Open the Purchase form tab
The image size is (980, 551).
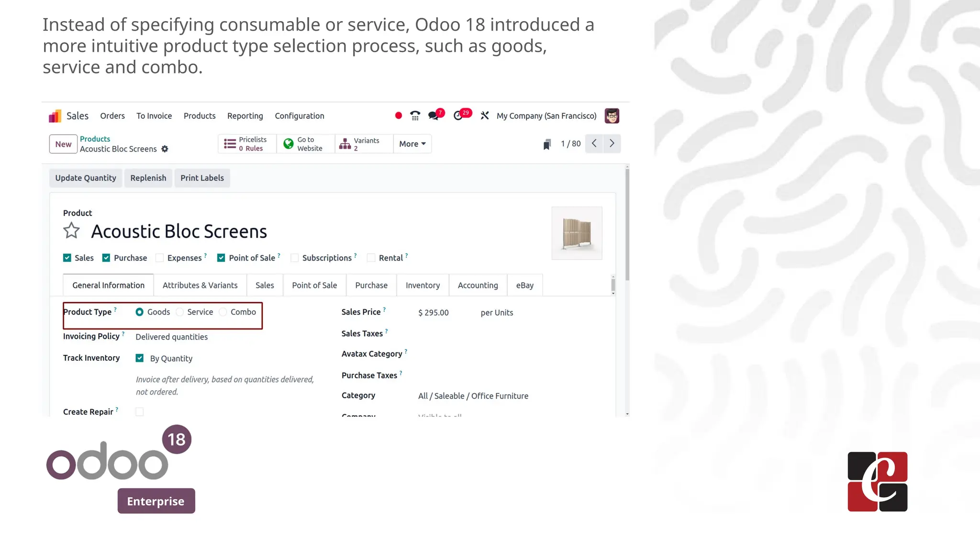pyautogui.click(x=371, y=285)
